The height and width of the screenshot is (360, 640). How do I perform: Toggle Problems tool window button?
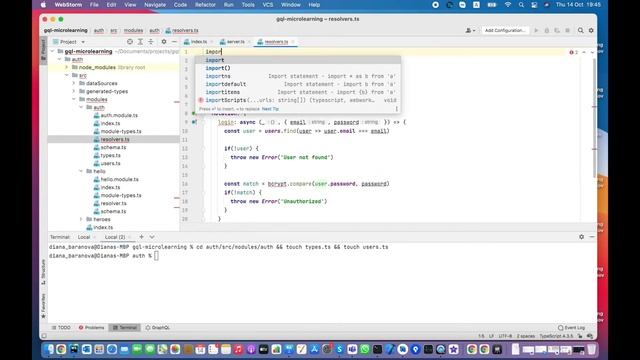[x=91, y=328]
